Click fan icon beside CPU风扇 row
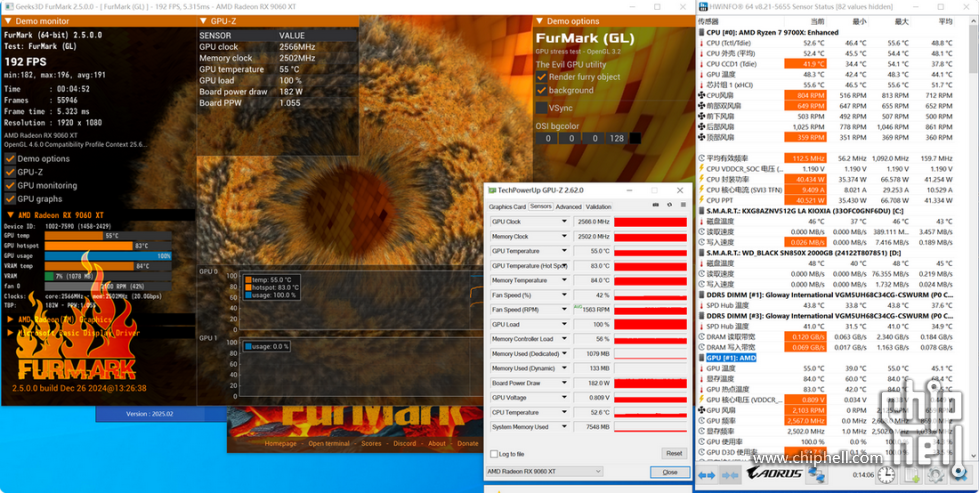979x493 pixels. tap(701, 95)
